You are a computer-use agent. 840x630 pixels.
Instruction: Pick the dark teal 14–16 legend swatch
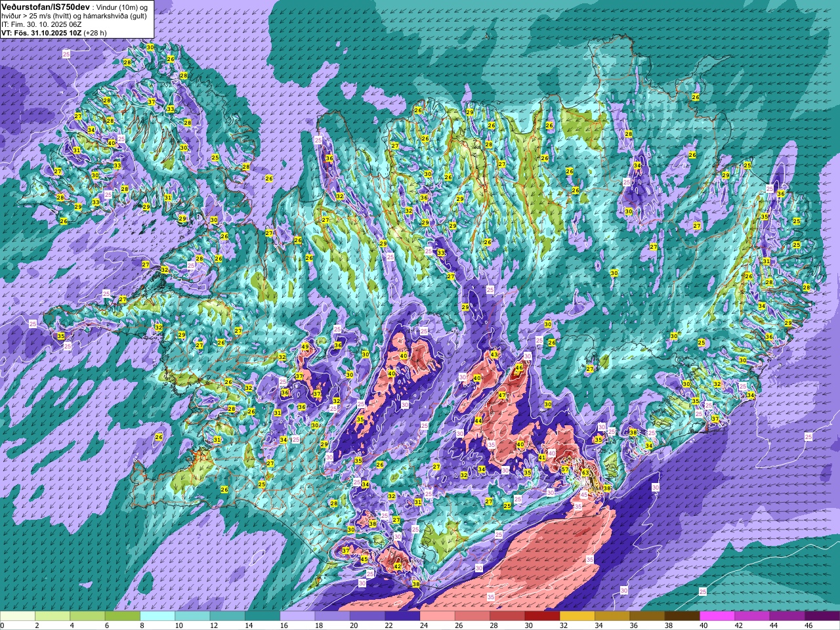(x=262, y=616)
